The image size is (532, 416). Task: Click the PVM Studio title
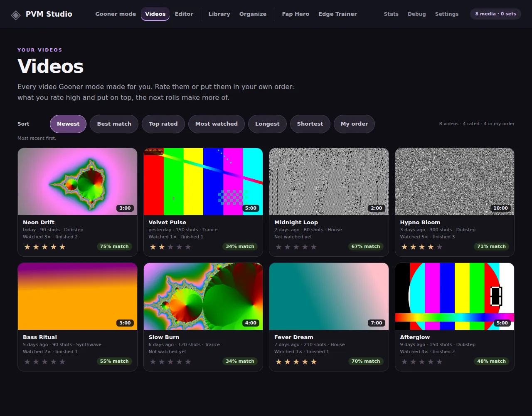coord(49,14)
